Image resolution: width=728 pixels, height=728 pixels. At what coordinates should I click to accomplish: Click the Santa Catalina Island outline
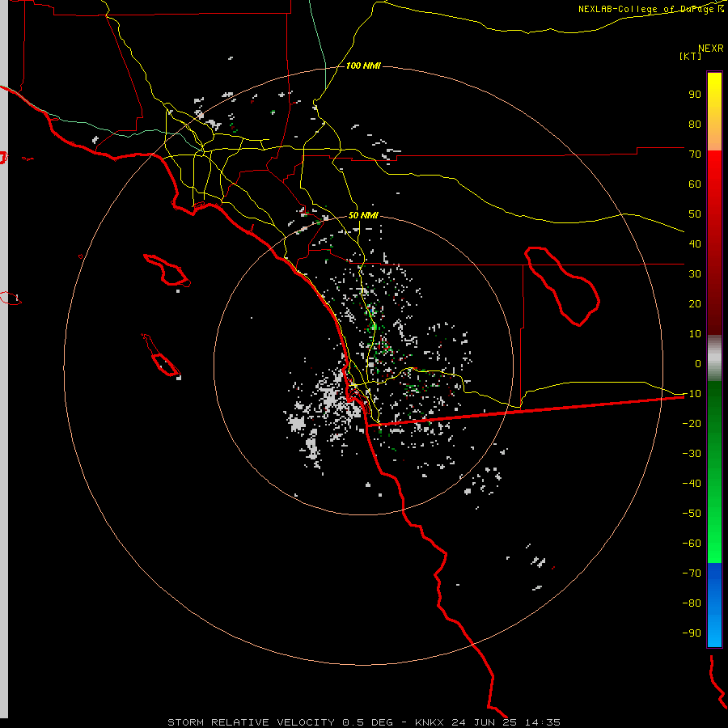[x=167, y=270]
